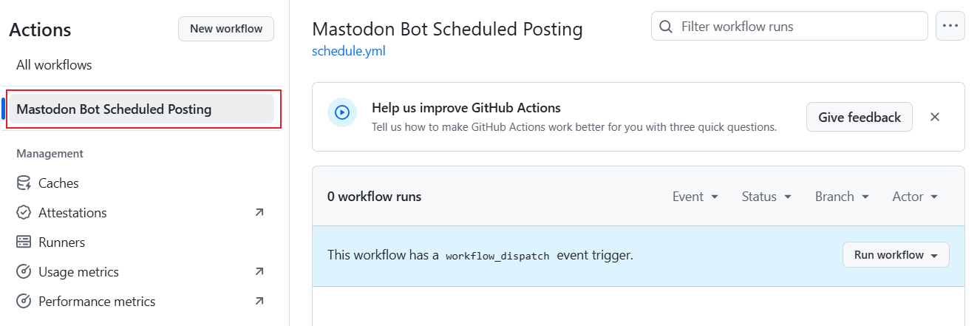Image resolution: width=980 pixels, height=326 pixels.
Task: Click the Runners server icon
Action: click(x=24, y=242)
